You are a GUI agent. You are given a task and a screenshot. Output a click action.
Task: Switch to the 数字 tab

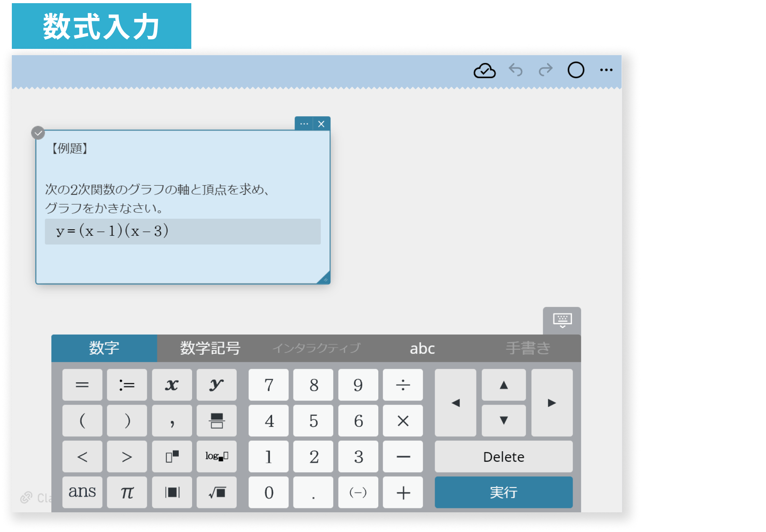[x=104, y=348]
